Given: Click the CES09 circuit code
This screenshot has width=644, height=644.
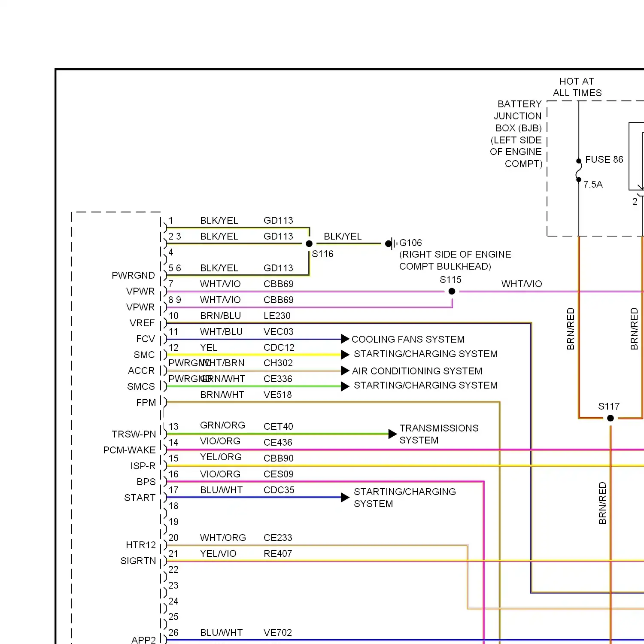Looking at the screenshot, I should [278, 474].
